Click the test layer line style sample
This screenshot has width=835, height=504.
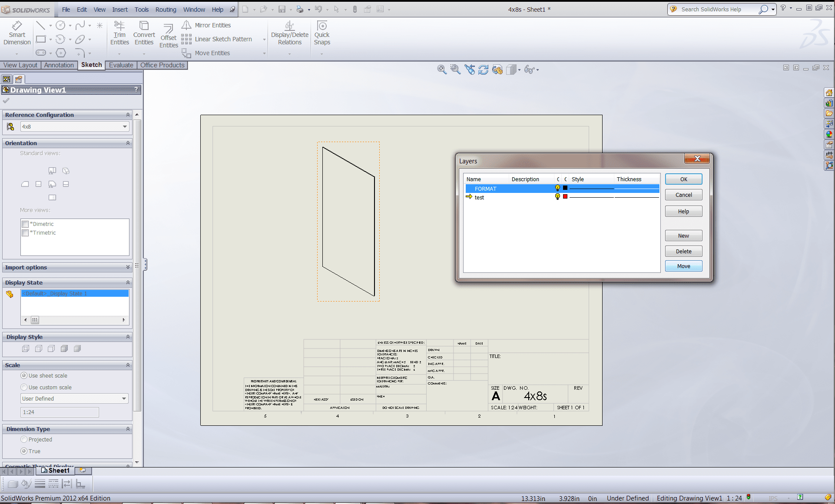coord(592,197)
